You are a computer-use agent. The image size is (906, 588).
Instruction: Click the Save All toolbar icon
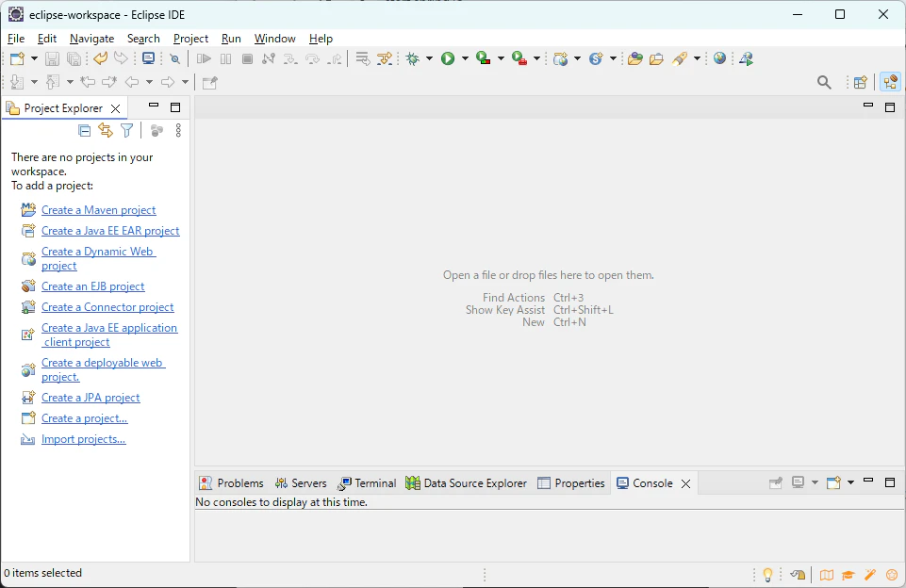click(74, 58)
